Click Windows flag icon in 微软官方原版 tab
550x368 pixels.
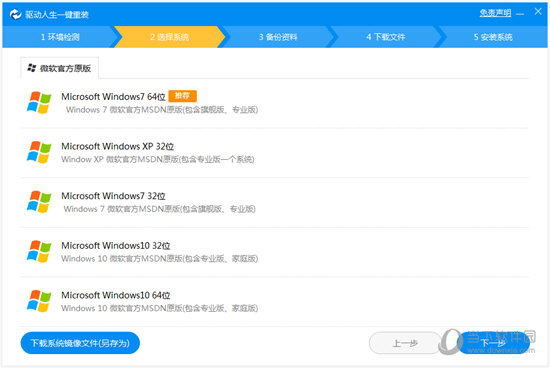[32, 68]
